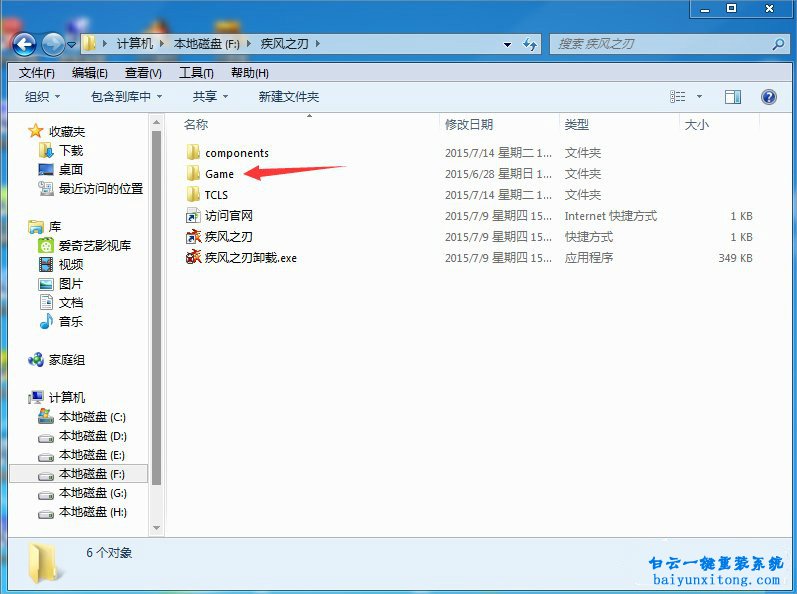The image size is (797, 594).
Task: Expand the chevron after 计算机 in the breadcrumb
Action: (x=162, y=44)
